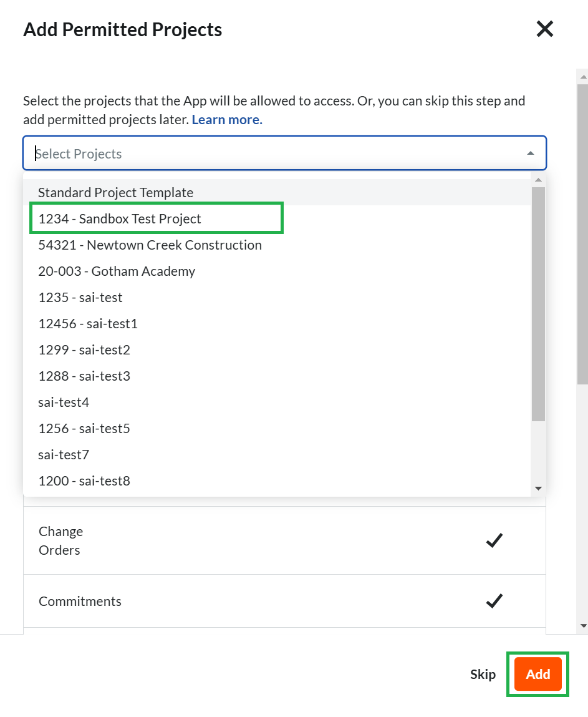
Task: Click the Change Orders checkmark icon
Action: (x=494, y=540)
